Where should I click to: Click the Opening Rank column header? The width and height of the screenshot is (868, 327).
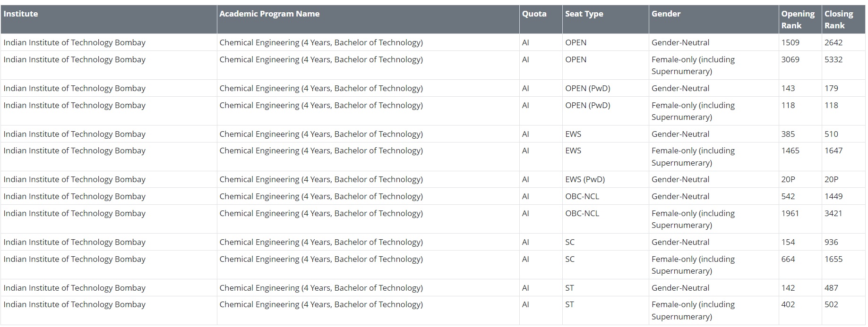[798, 20]
